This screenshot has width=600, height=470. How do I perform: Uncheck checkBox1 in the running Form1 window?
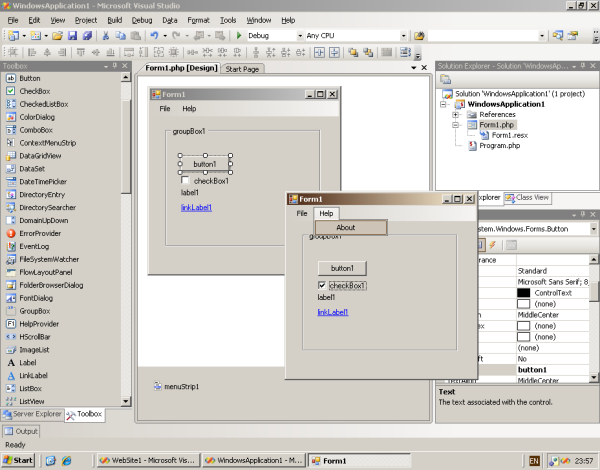pos(322,286)
